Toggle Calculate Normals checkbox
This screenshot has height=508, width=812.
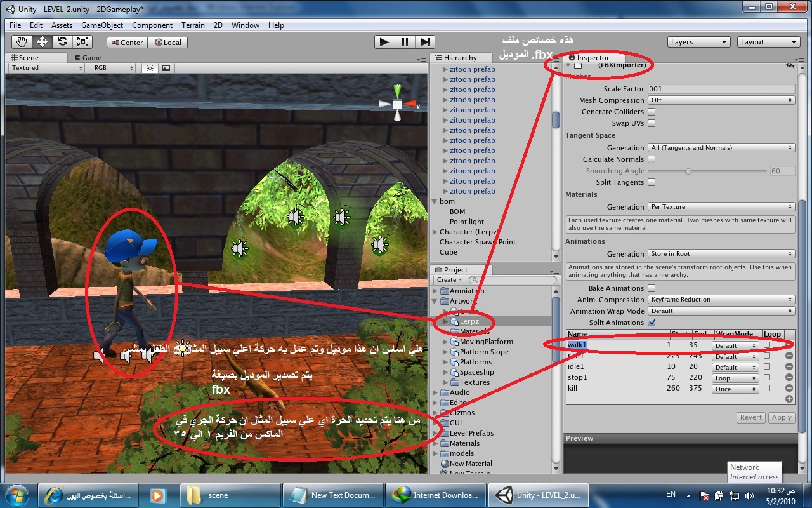pos(652,159)
